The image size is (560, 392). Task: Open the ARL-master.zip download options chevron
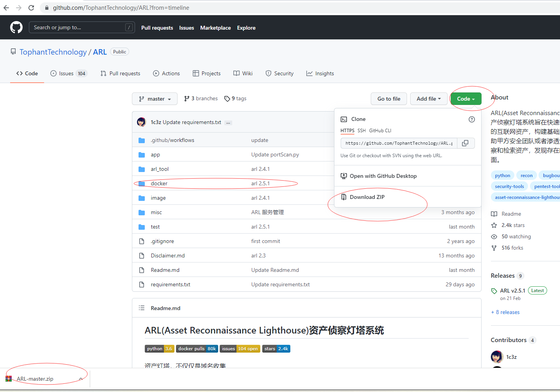point(81,379)
